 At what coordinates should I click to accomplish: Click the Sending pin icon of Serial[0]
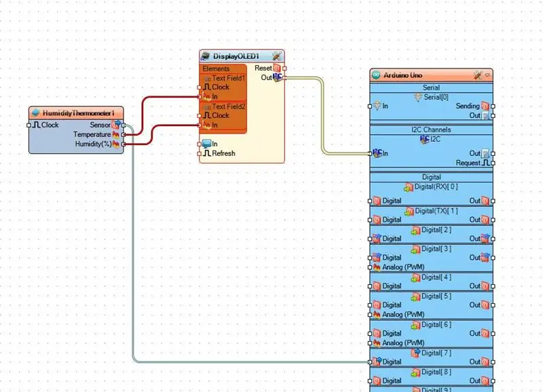485,106
